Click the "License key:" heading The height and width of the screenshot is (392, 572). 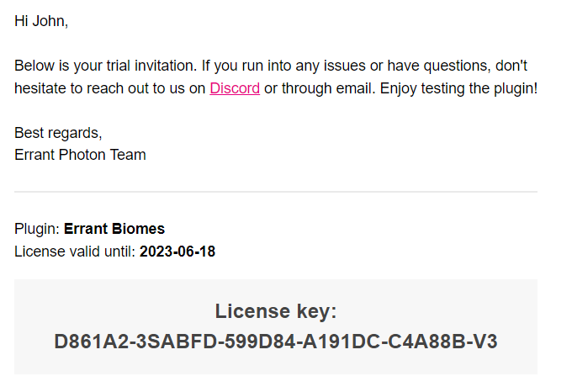(276, 311)
